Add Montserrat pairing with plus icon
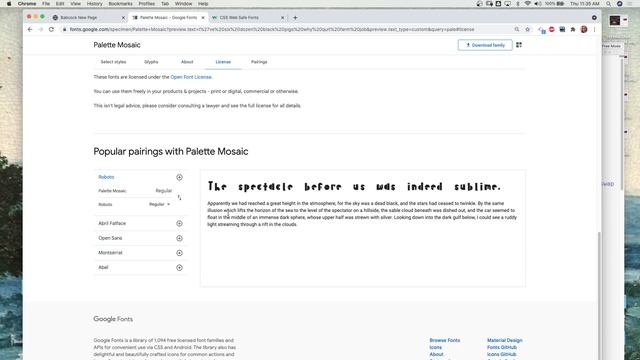 click(x=179, y=253)
